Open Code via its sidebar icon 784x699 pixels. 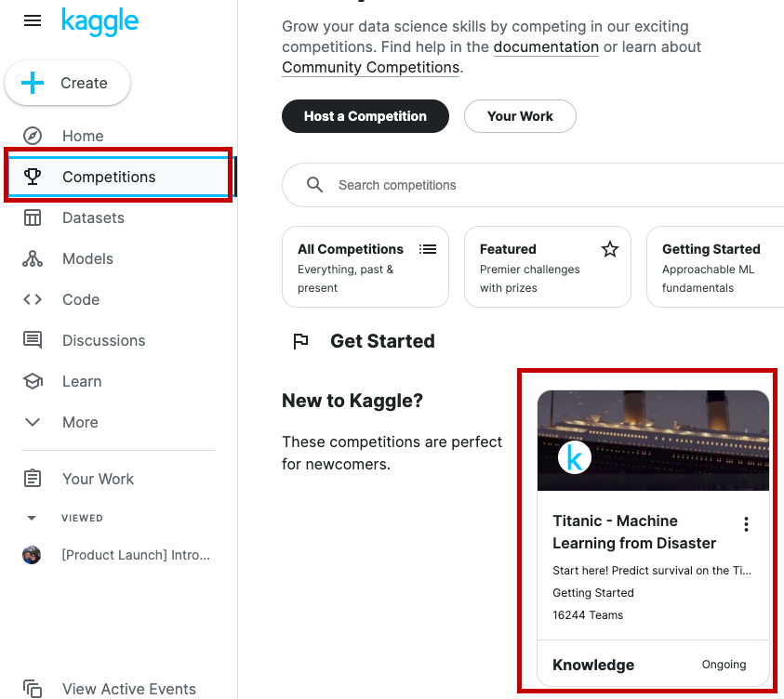click(33, 299)
